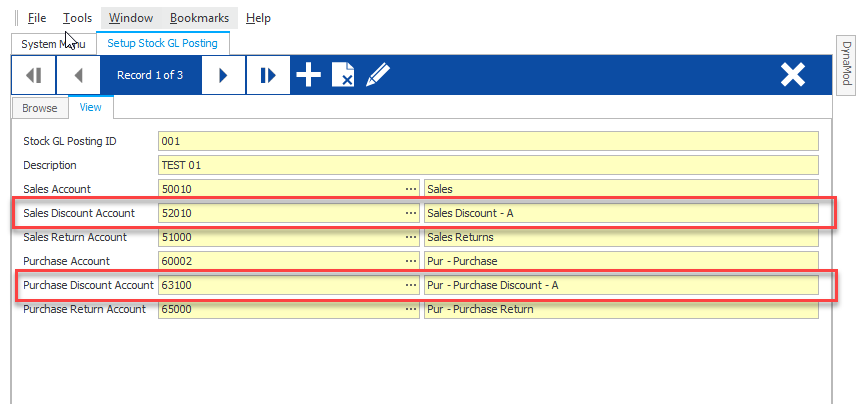This screenshot has height=404, width=864.
Task: Click the 'Purchase Return Account' label
Action: click(x=84, y=309)
